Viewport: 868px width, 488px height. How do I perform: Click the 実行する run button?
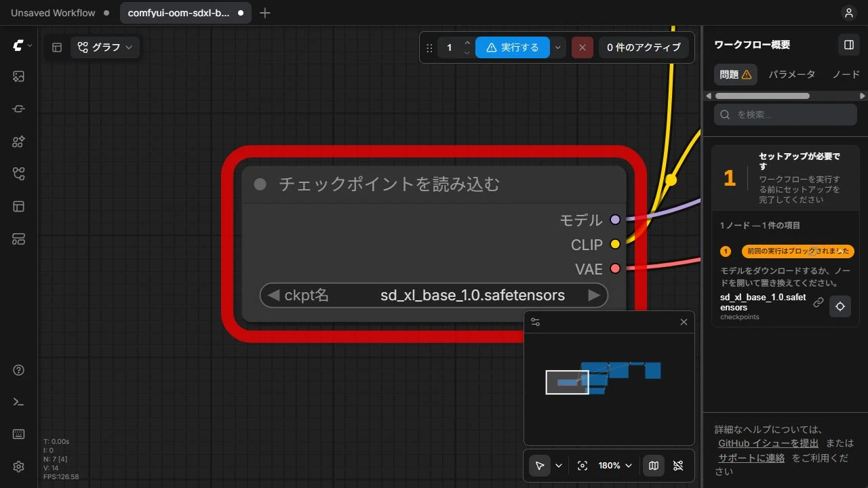click(513, 47)
